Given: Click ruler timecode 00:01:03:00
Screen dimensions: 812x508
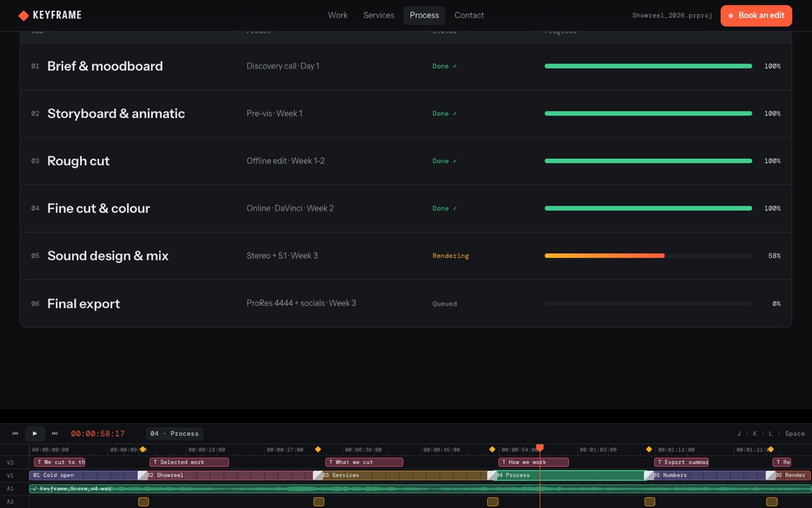Looking at the screenshot, I should click(x=598, y=450).
